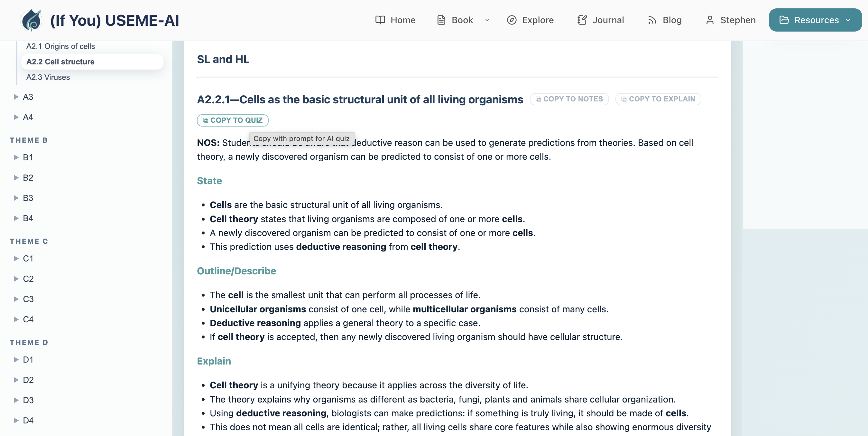
Task: Click the Home book icon
Action: click(380, 20)
